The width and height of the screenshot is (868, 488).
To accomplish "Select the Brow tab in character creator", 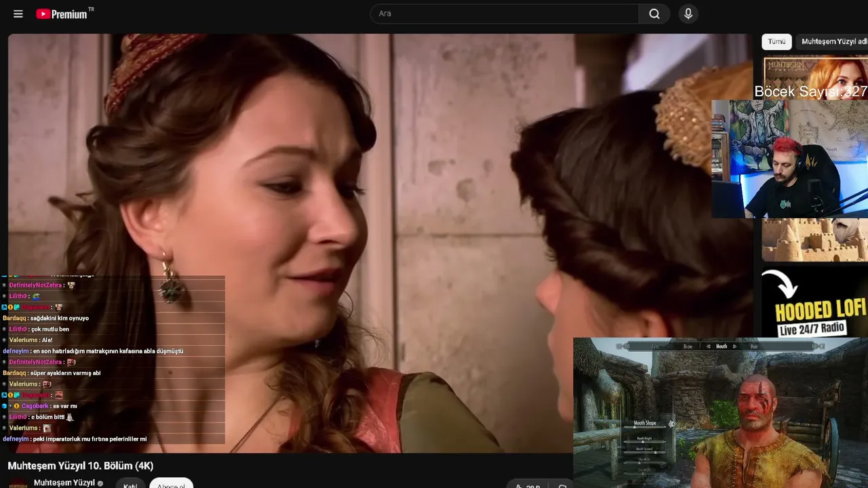I will point(688,346).
